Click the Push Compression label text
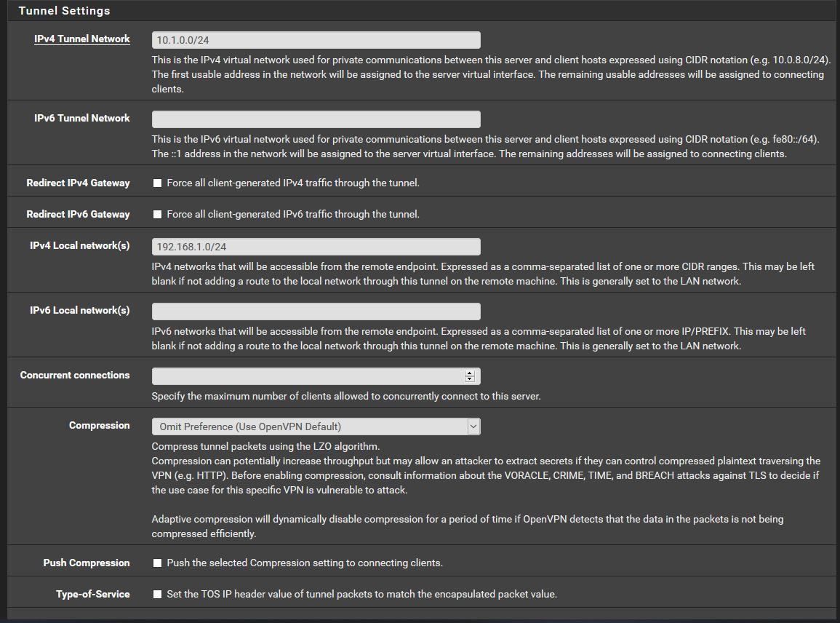This screenshot has width=840, height=623. click(x=87, y=563)
